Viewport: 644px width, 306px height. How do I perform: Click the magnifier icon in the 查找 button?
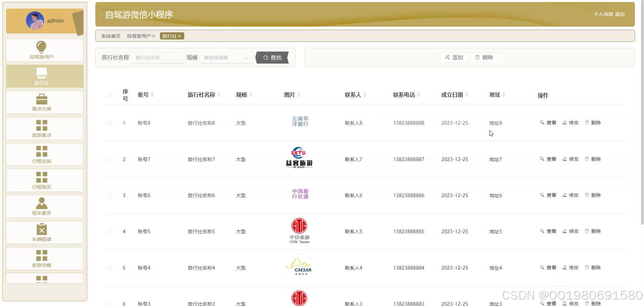[x=266, y=58]
